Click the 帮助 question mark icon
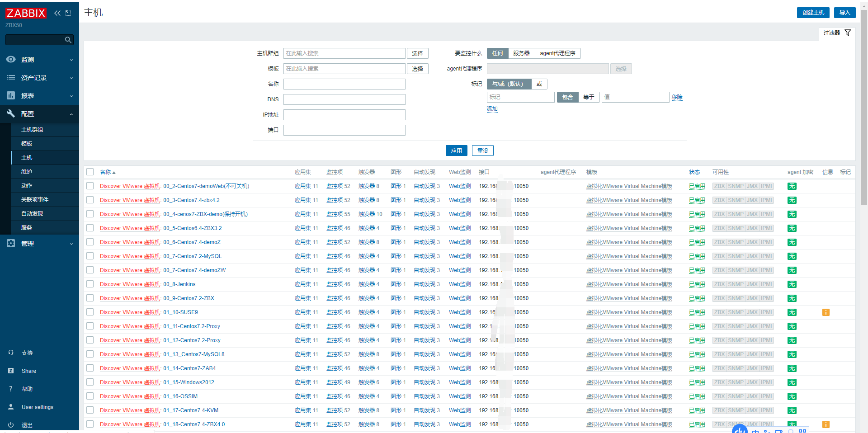Screen dimensions: 868x433 click(x=11, y=389)
